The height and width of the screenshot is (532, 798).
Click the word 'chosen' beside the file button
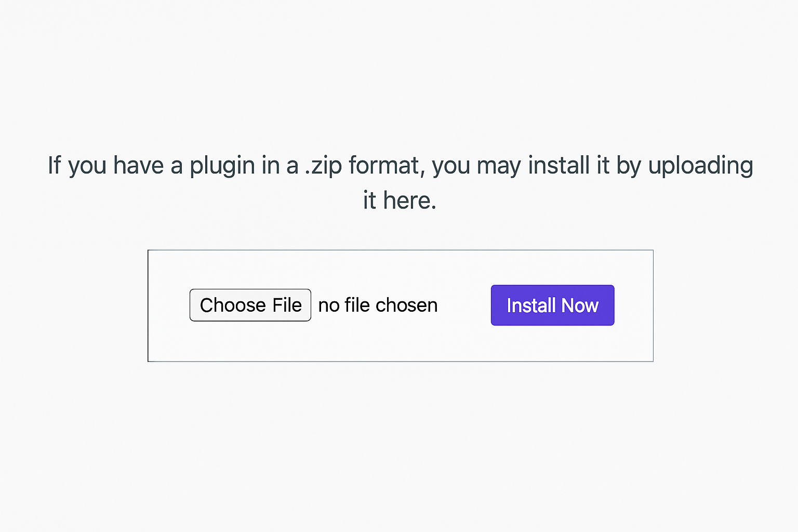coord(406,305)
